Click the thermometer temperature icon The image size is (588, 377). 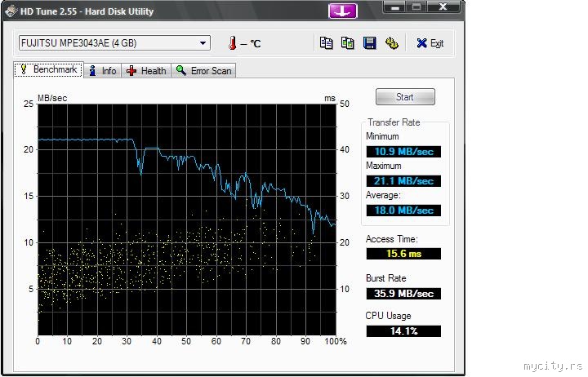234,43
